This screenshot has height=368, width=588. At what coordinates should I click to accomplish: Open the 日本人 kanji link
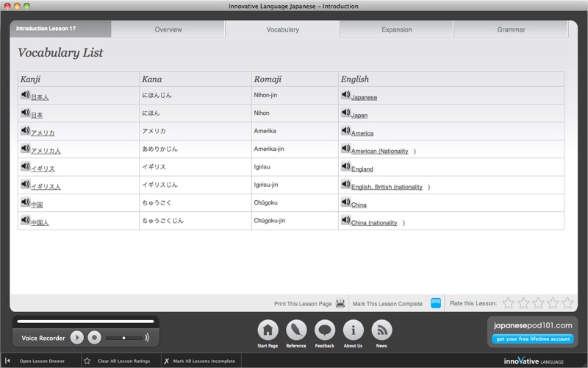click(x=40, y=97)
